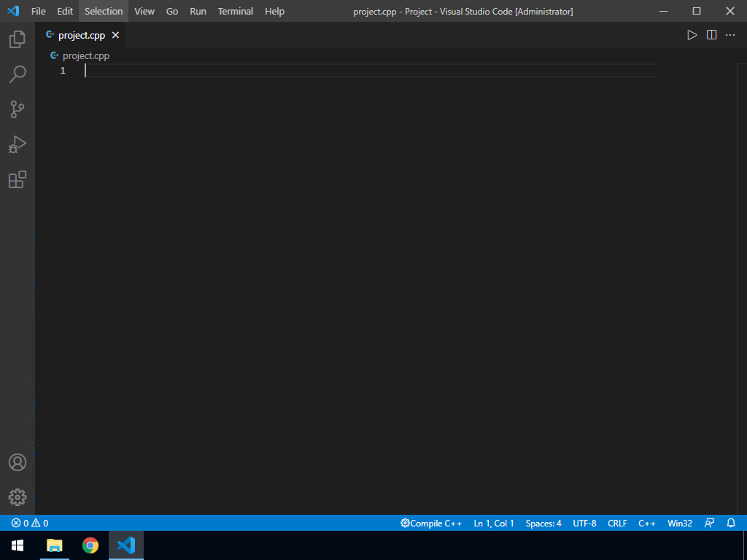Open the File menu
Image resolution: width=747 pixels, height=560 pixels.
point(38,11)
